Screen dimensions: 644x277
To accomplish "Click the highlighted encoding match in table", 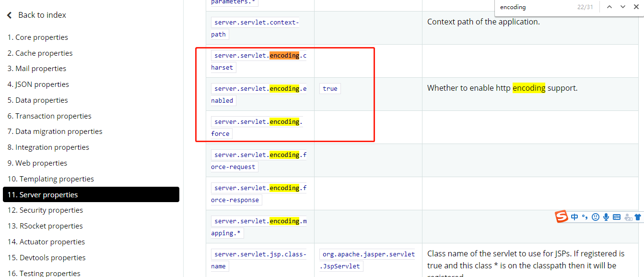I will click(x=284, y=55).
